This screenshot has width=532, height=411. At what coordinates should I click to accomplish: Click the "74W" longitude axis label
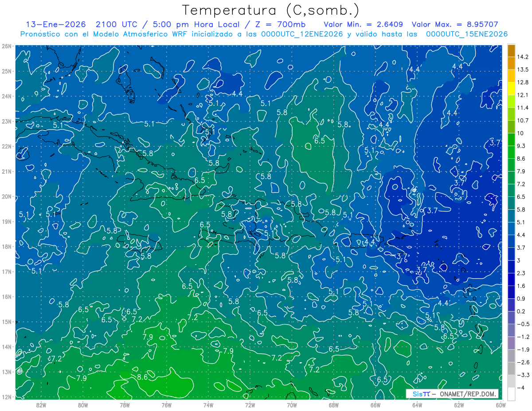208,405
